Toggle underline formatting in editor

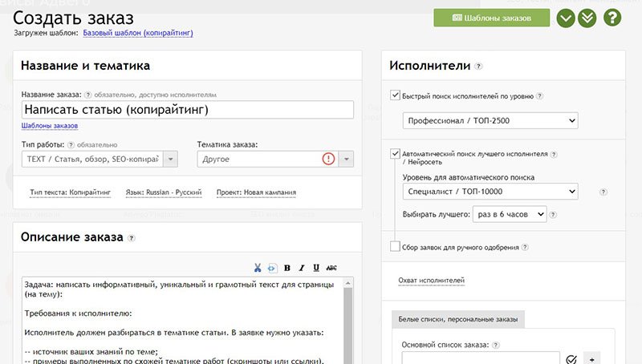[316, 268]
